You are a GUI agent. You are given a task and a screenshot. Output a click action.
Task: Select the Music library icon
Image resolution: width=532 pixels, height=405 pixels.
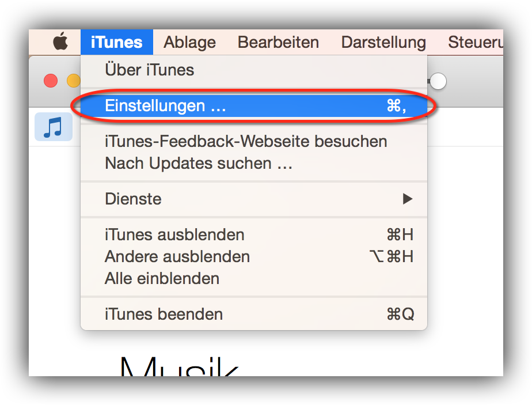54,127
